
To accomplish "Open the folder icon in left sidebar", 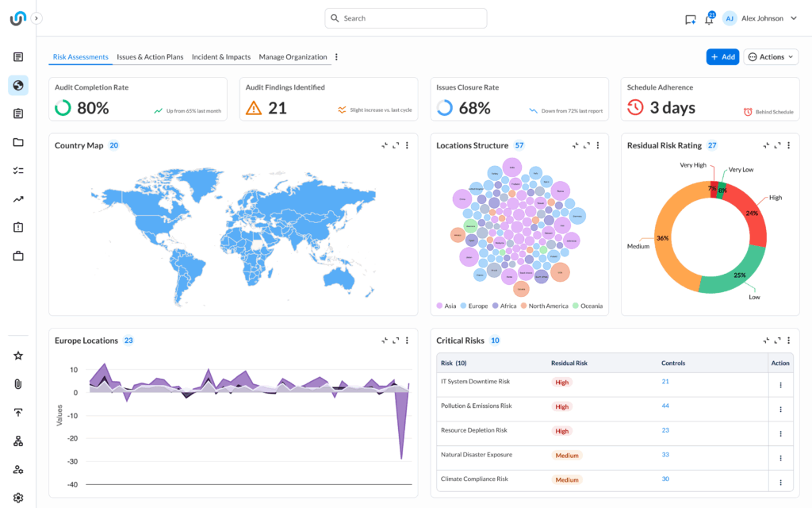I will (x=18, y=143).
